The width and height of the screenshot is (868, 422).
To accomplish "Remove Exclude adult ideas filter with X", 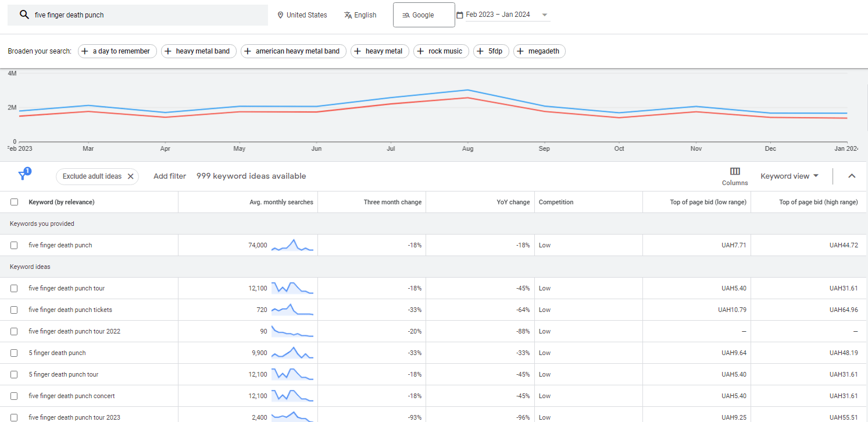I will pyautogui.click(x=130, y=176).
